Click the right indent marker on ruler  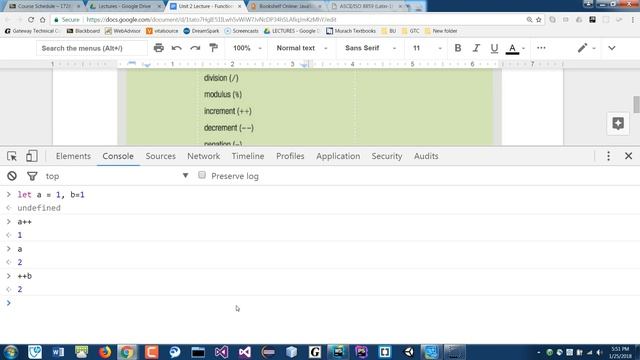pyautogui.click(x=304, y=64)
